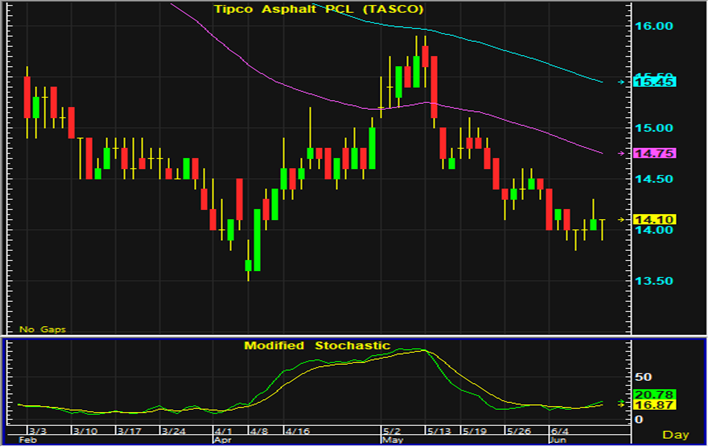709x447 pixels.
Task: Click the 3/3 date marker
Action: tap(38, 431)
